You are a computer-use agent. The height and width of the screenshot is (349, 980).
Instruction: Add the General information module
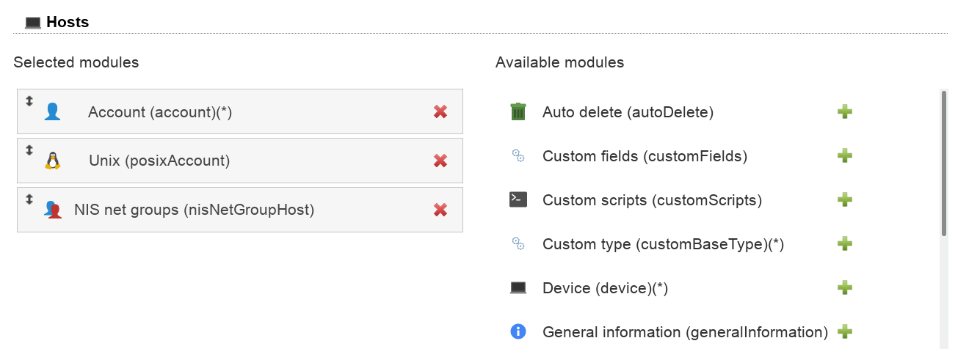tap(845, 331)
